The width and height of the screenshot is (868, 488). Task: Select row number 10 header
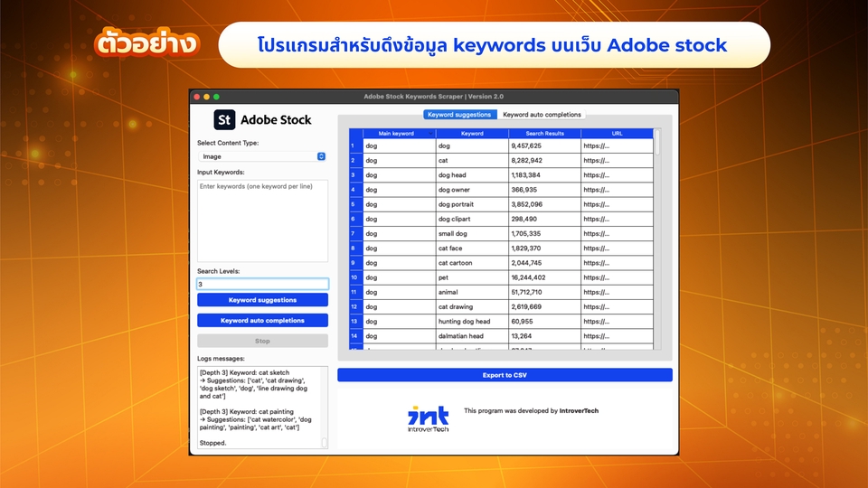[x=355, y=277]
